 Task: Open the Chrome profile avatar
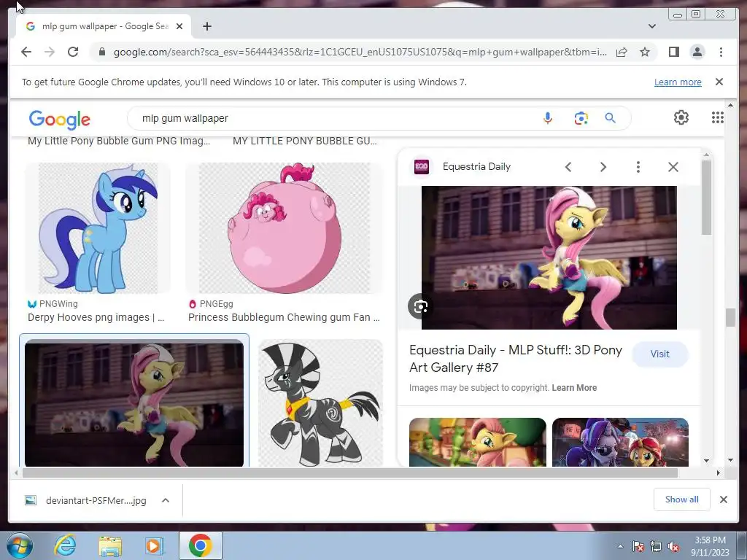click(697, 52)
